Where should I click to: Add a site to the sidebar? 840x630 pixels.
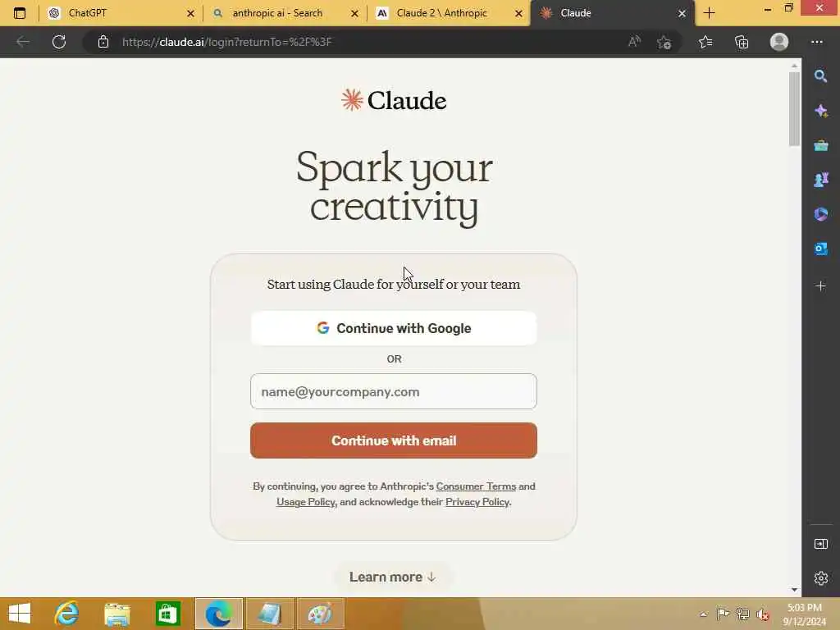[x=820, y=286]
